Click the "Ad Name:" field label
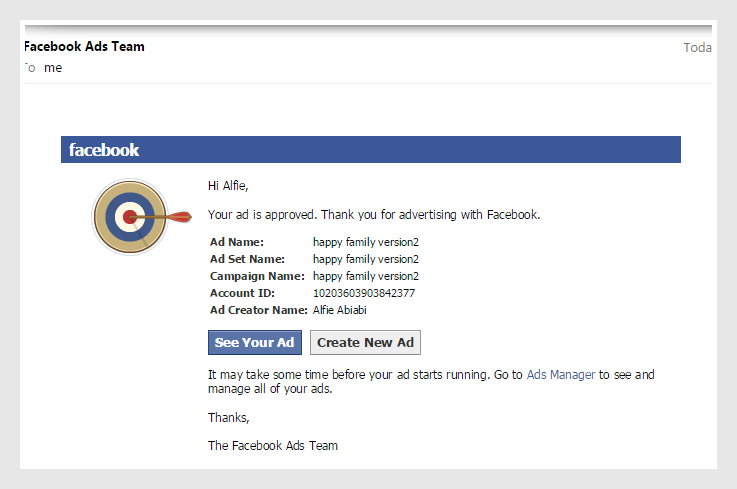The height and width of the screenshot is (489, 737). (x=237, y=242)
